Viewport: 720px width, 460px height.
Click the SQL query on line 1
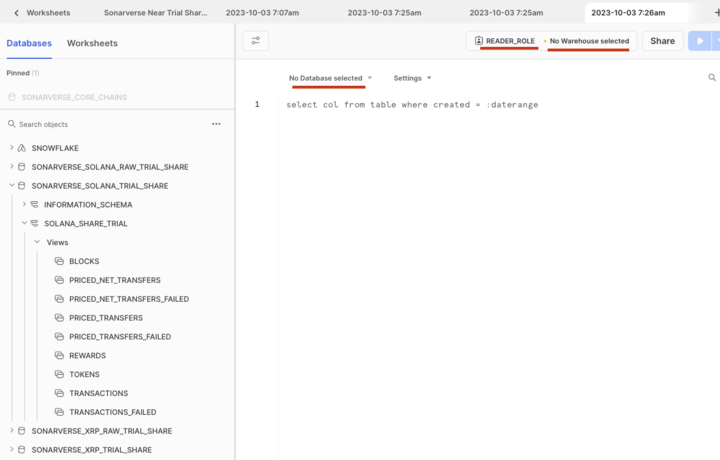point(412,105)
